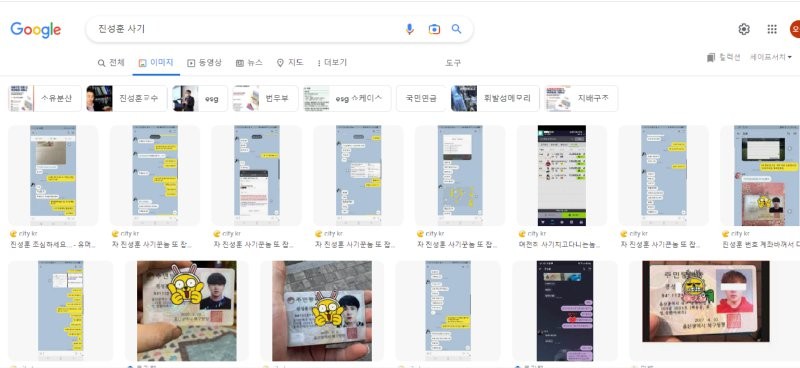Click the 컬렉션 bookmark icon

[x=711, y=57]
